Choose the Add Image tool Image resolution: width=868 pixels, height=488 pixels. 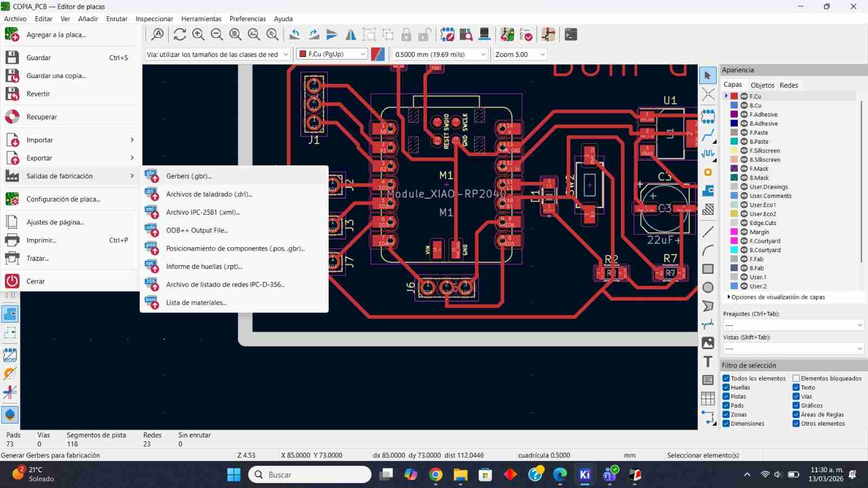pos(707,343)
